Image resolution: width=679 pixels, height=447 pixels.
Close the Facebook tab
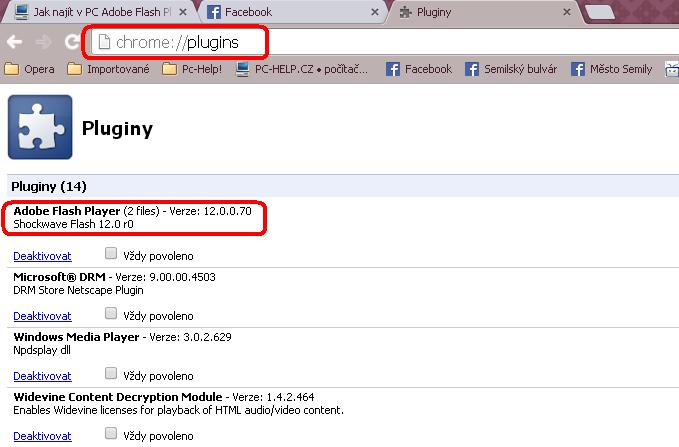(x=375, y=12)
